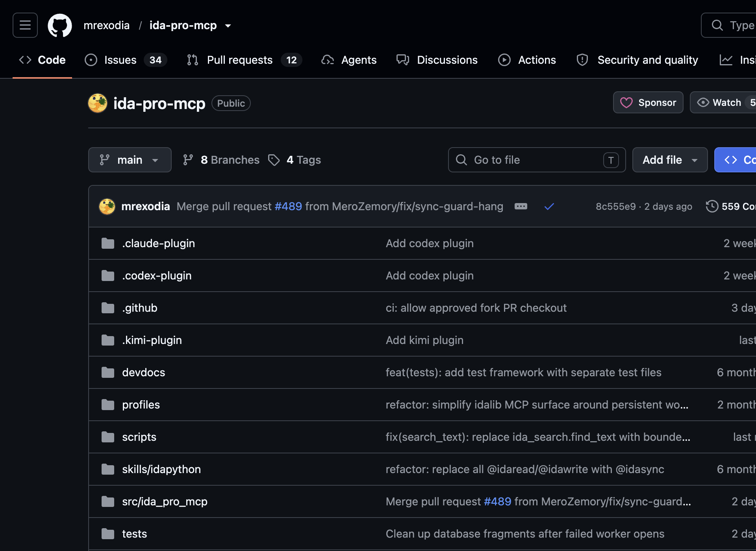Go to GitHub home via Octocat logo
Screen dimensions: 756x551
coord(60,26)
